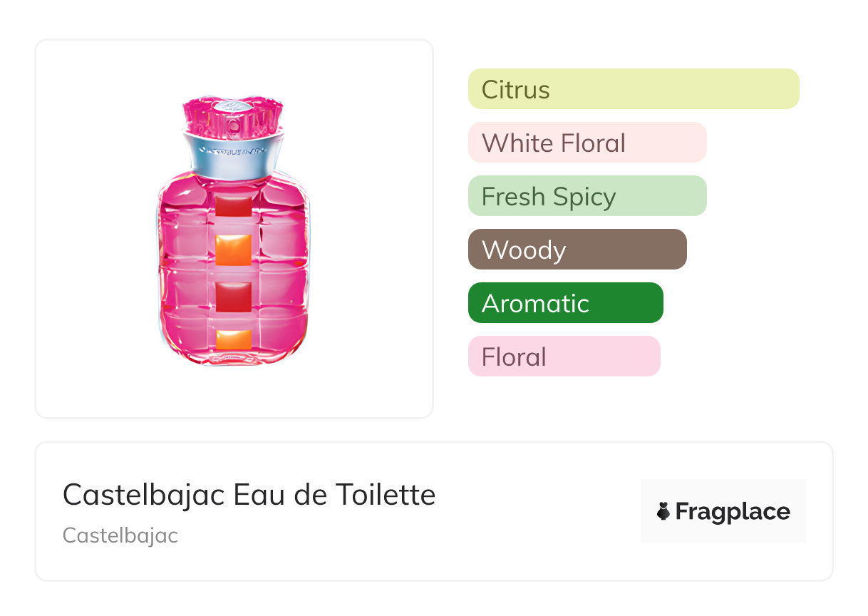Image resolution: width=868 pixels, height=616 pixels.
Task: Open the Fragplace wordmark link
Action: [x=733, y=512]
